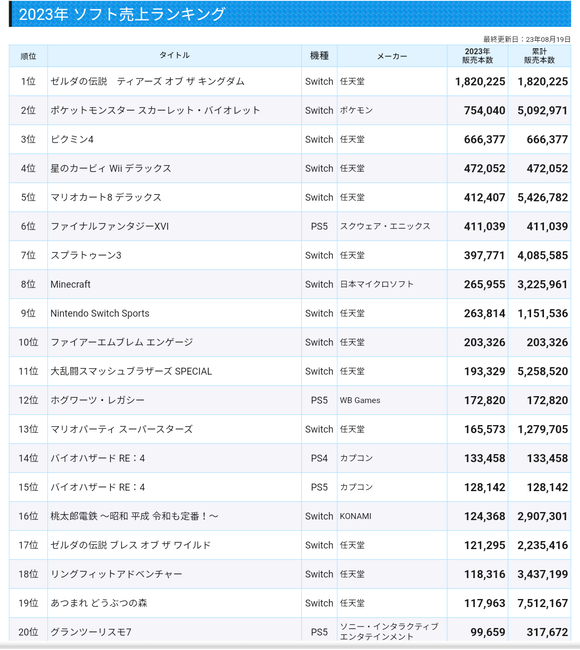Select ファイナルファンタジーXVI title

[109, 226]
